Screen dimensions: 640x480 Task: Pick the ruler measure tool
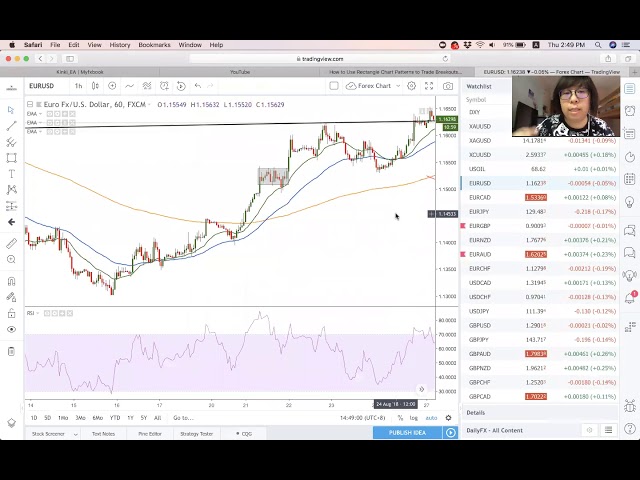coord(11,243)
